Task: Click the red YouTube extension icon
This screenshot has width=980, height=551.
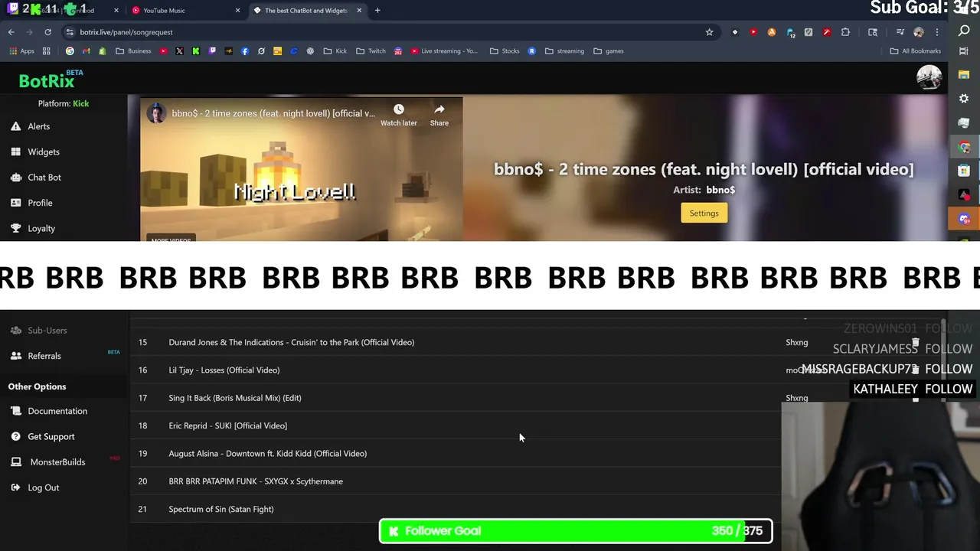Action: pos(753,32)
